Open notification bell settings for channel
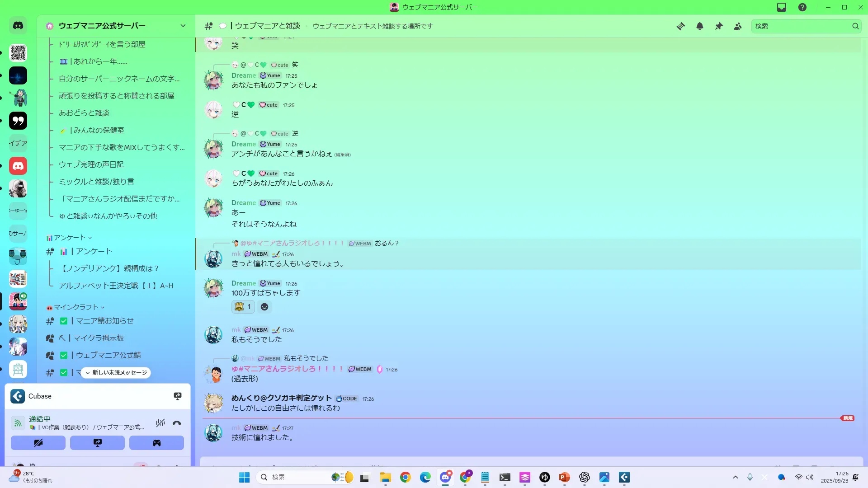 (700, 26)
